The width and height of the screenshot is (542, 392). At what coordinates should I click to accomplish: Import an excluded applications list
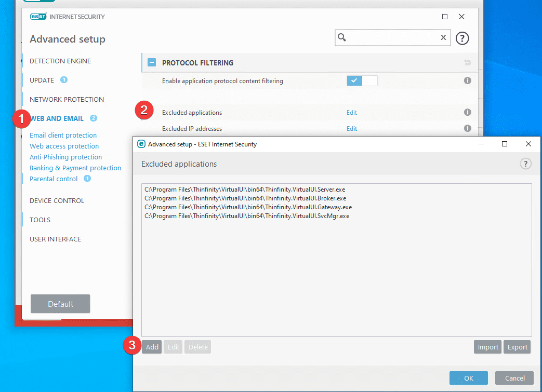(x=487, y=347)
